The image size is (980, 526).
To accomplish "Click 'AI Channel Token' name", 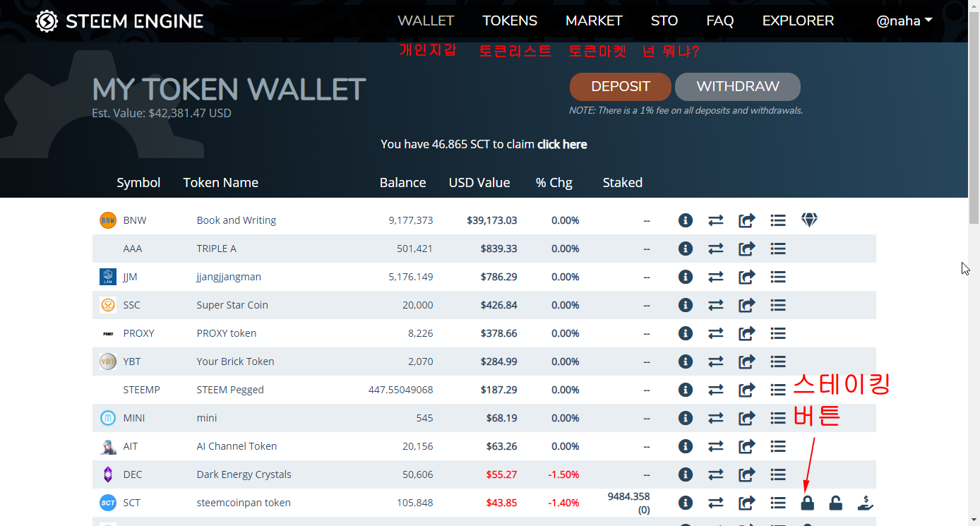I will 237,446.
